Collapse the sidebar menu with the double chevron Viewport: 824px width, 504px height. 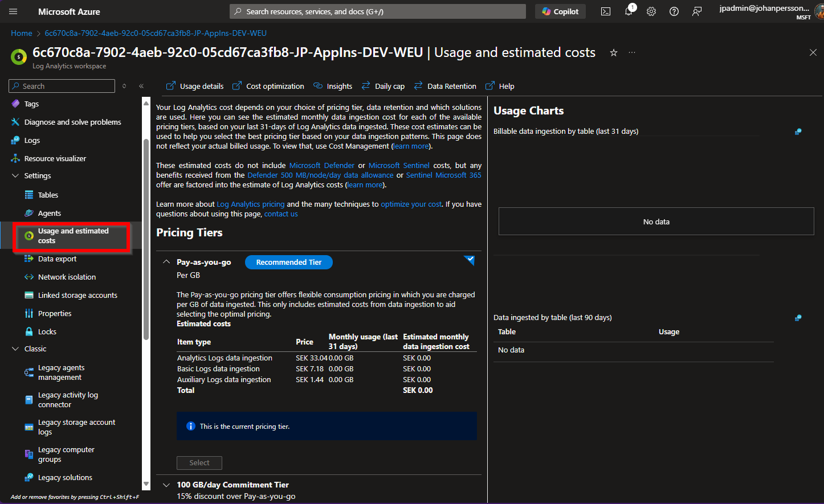[x=141, y=86]
